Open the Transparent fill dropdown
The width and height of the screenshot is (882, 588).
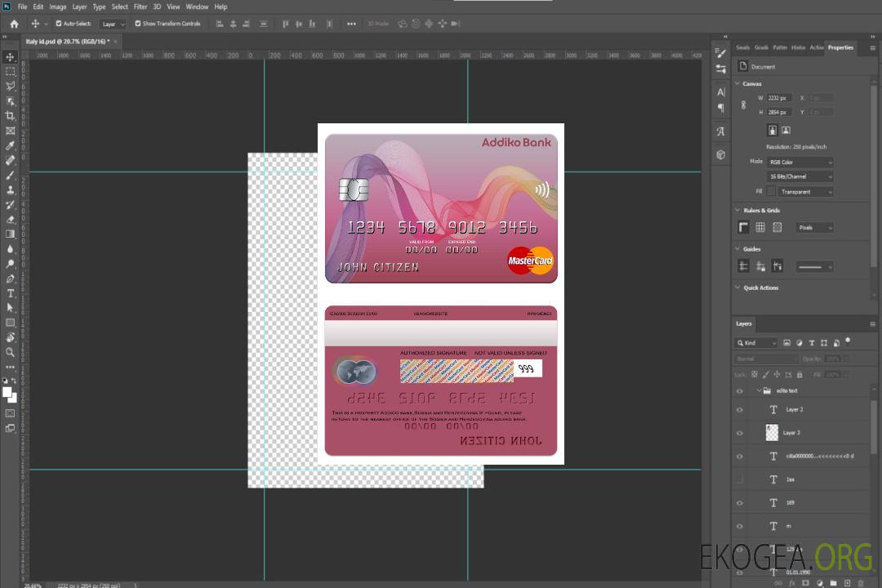(805, 192)
